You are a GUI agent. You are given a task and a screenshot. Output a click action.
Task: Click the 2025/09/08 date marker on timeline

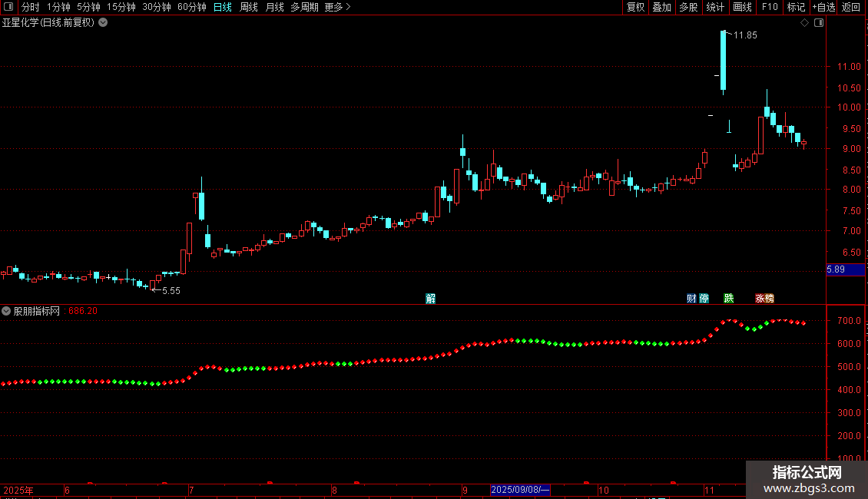click(520, 490)
